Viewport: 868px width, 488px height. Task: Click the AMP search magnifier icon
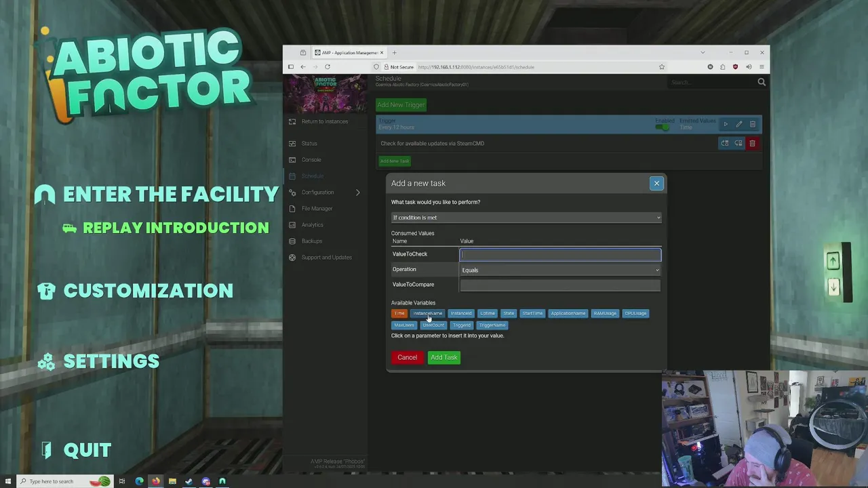(x=762, y=82)
